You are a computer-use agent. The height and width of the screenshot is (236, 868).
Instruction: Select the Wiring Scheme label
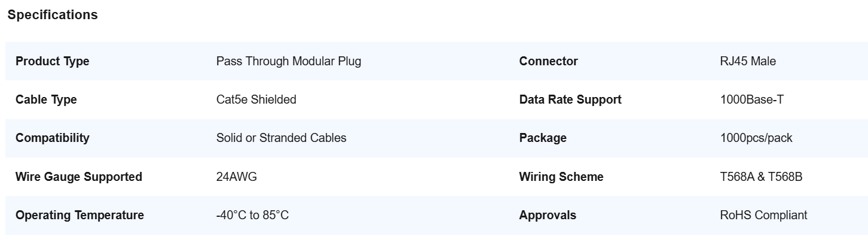tap(561, 177)
